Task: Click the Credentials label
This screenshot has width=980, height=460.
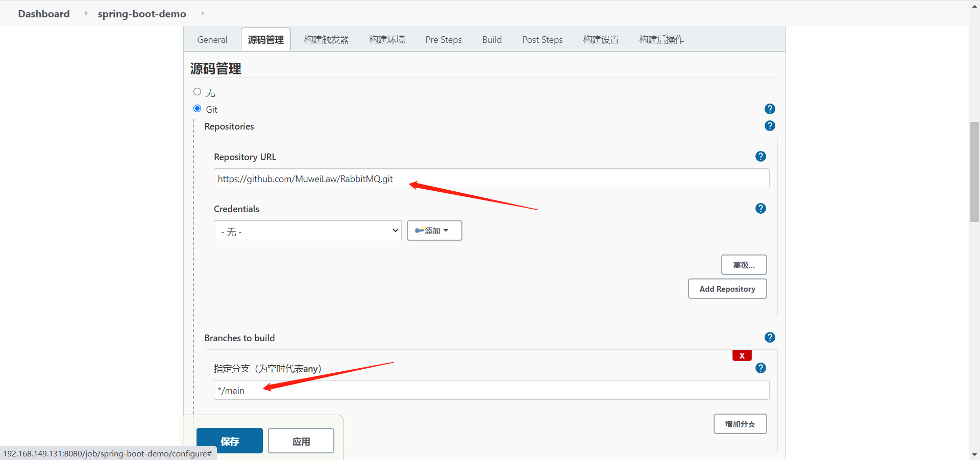Action: 236,209
